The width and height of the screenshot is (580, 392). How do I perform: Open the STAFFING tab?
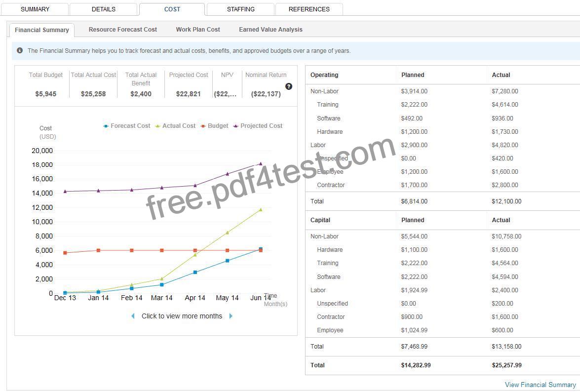pos(241,9)
